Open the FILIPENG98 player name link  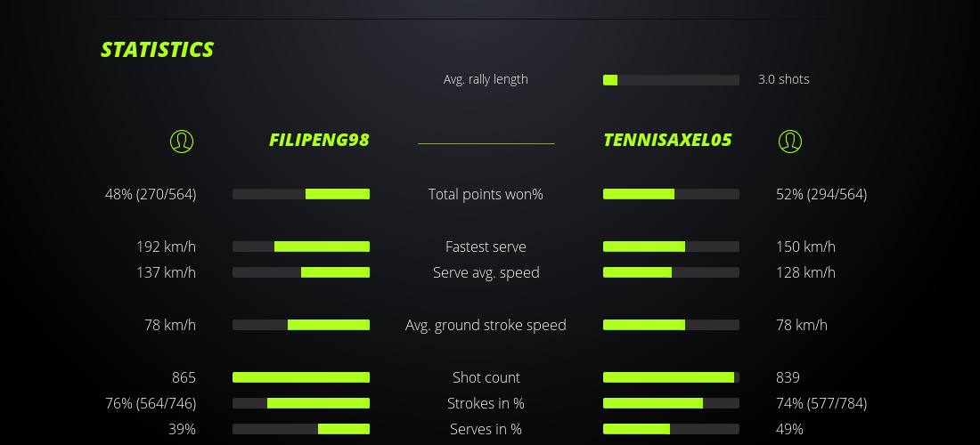tap(319, 140)
